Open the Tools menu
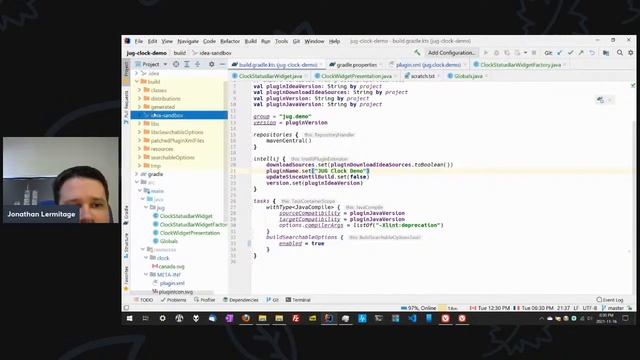This screenshot has width=640, height=360. point(281,41)
